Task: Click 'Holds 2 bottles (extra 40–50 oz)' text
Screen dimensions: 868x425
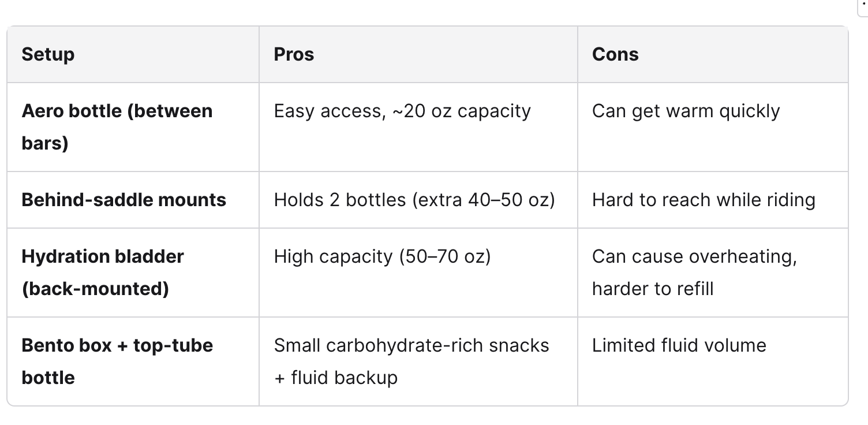Action: (414, 200)
